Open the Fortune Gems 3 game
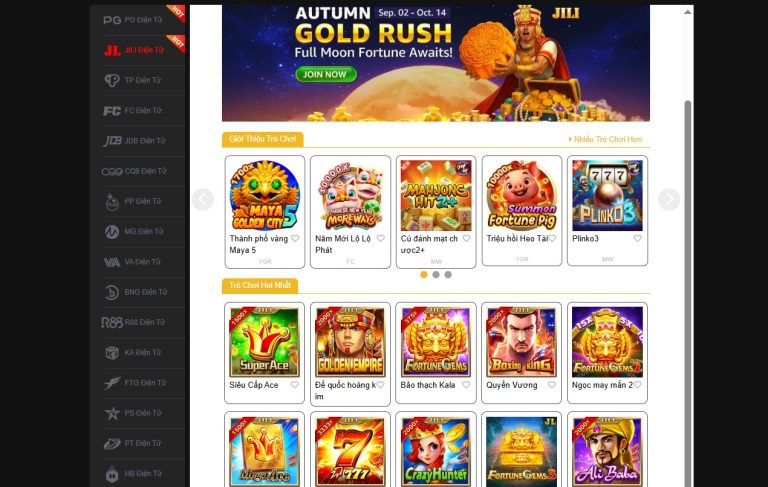Viewport: 768px width, 487px height. pos(522,451)
